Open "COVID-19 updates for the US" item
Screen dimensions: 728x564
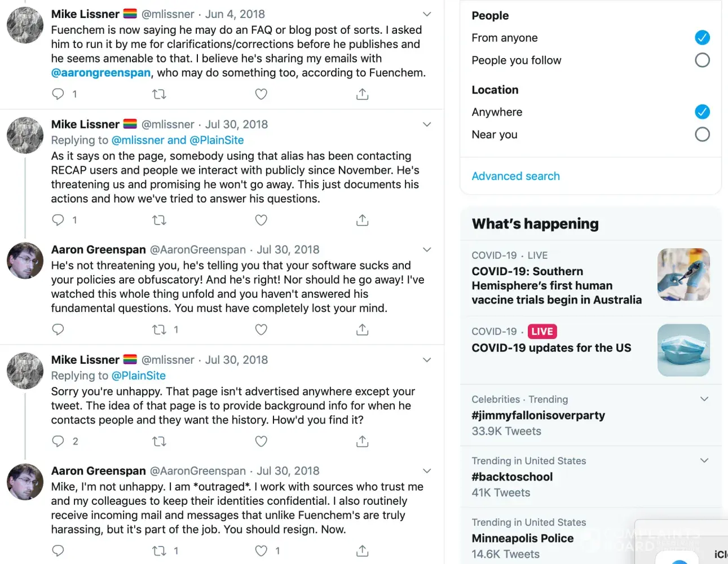pos(551,348)
